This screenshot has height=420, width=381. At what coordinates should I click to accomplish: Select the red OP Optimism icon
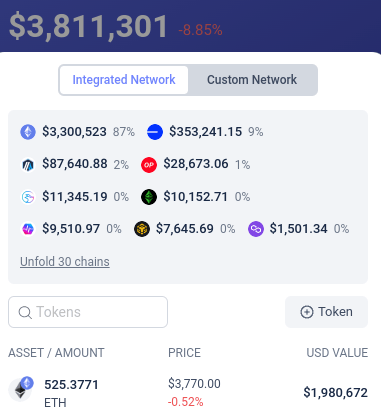point(149,165)
